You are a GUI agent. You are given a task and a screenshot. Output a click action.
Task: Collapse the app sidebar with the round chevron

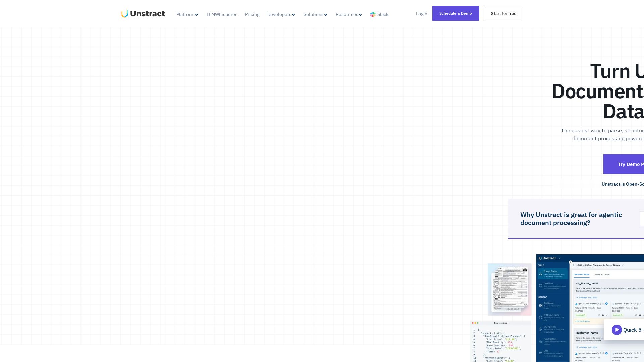tap(570, 262)
